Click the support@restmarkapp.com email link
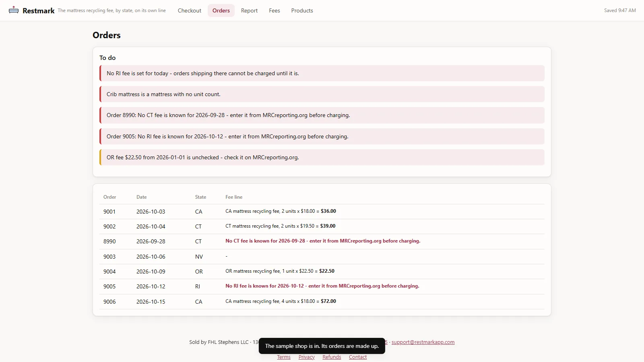This screenshot has height=362, width=644. coord(423,342)
